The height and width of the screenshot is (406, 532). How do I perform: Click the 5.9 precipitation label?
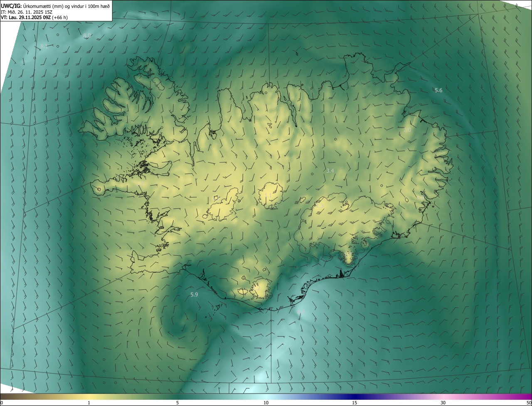point(194,294)
